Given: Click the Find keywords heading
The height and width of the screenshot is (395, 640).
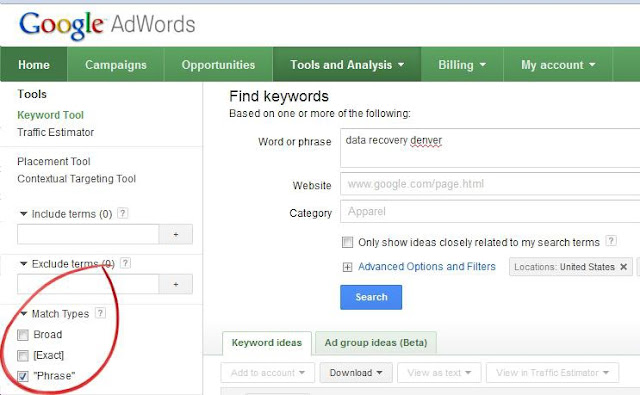Looking at the screenshot, I should tap(279, 96).
